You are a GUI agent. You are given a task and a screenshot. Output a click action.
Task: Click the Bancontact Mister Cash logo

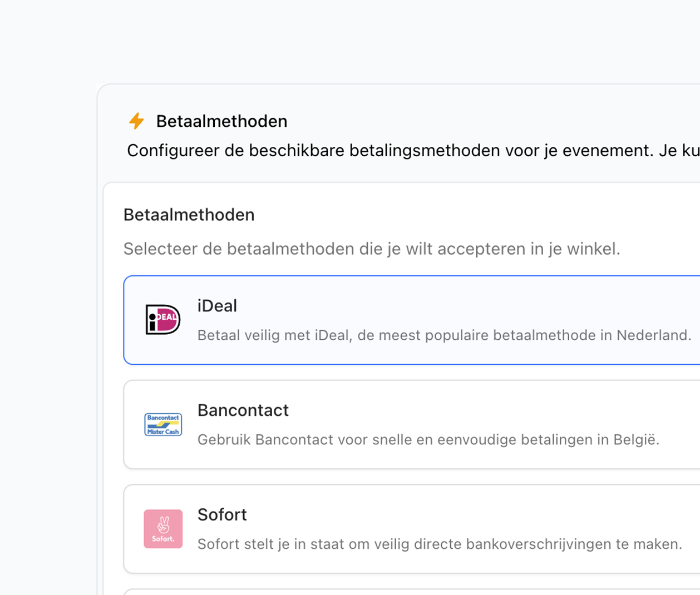162,424
